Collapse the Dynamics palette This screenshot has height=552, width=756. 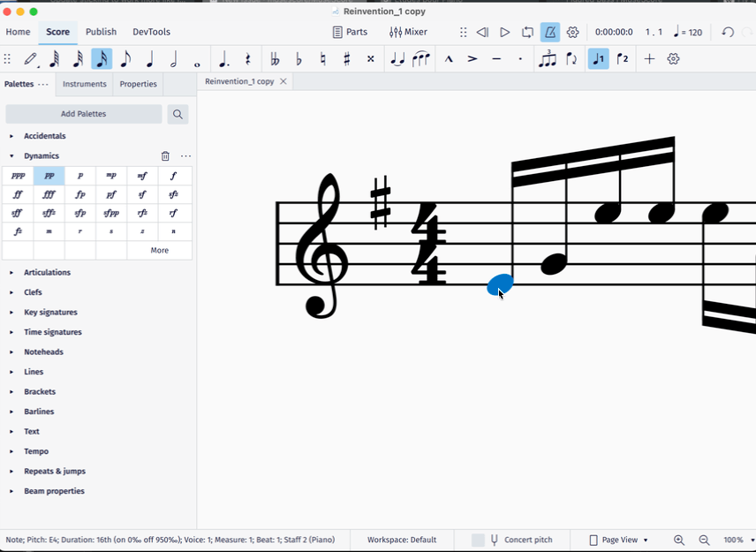click(x=11, y=156)
